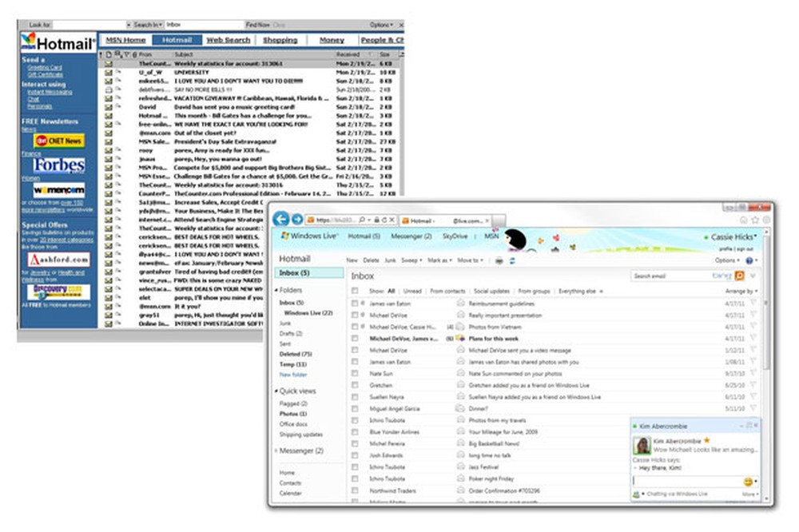Click the orange Bing search button
This screenshot has width=799, height=532.
click(739, 276)
